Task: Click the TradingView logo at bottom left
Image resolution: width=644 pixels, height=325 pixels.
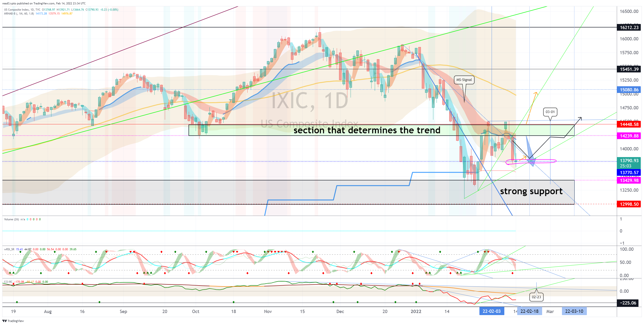Action: tap(13, 321)
